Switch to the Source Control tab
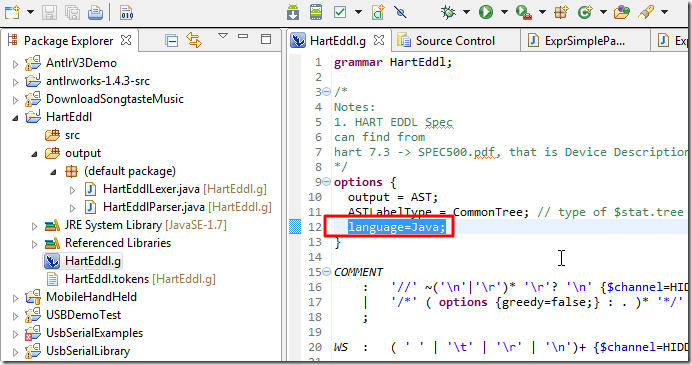The width and height of the screenshot is (692, 365). pyautogui.click(x=455, y=41)
